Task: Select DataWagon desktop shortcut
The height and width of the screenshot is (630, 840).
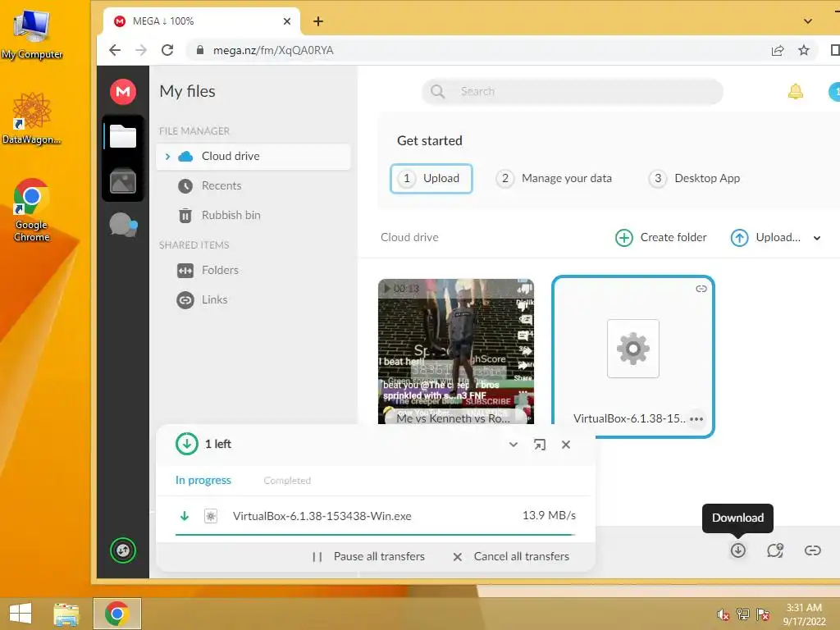Action: point(32,118)
